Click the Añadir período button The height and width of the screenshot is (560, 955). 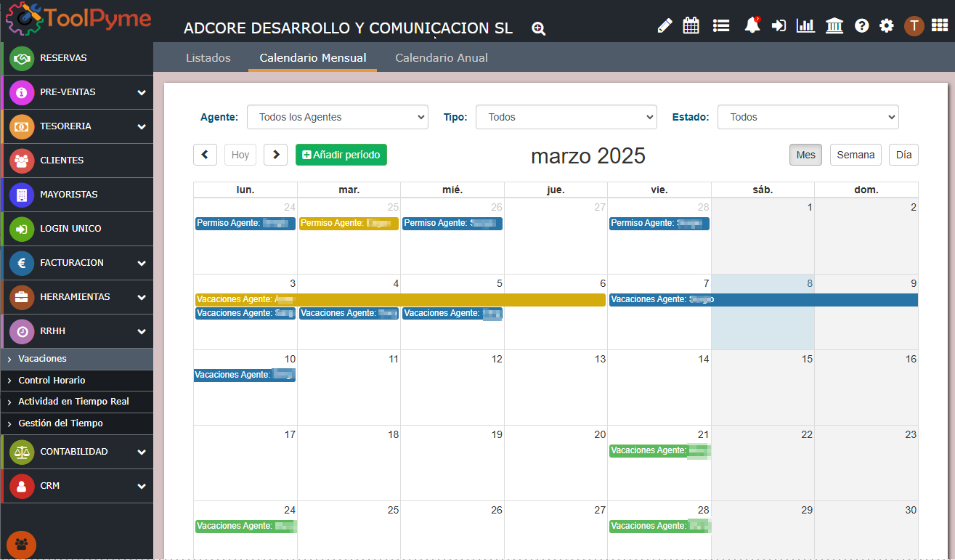(341, 155)
